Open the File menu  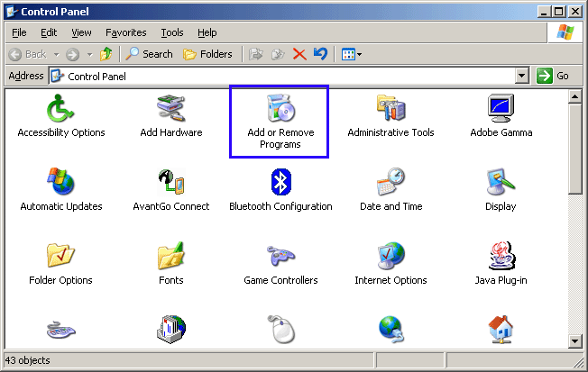click(x=19, y=33)
